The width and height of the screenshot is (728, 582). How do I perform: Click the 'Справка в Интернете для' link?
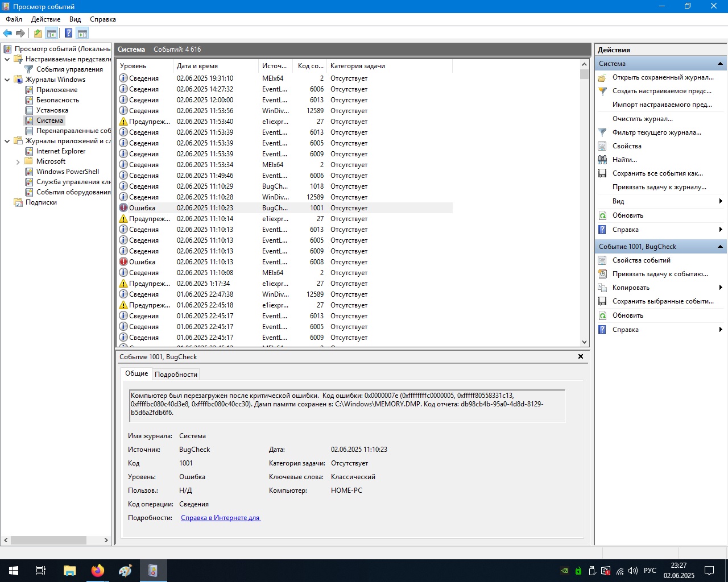pyautogui.click(x=220, y=518)
